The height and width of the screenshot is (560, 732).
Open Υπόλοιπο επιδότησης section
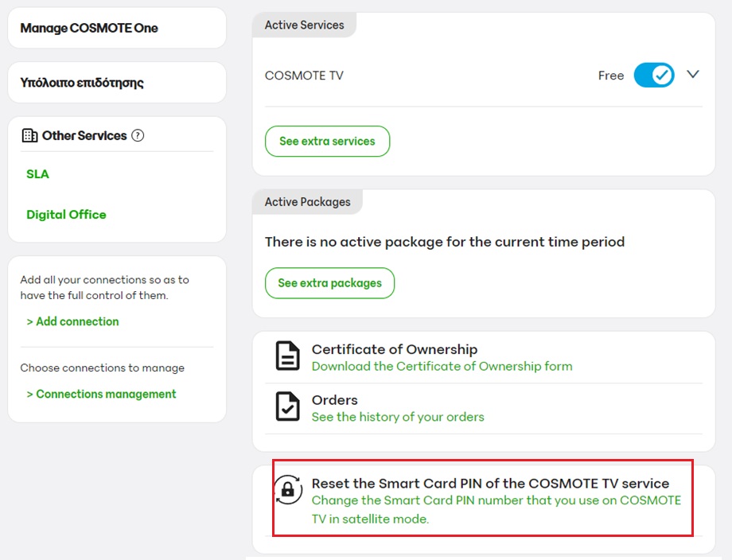(x=82, y=83)
